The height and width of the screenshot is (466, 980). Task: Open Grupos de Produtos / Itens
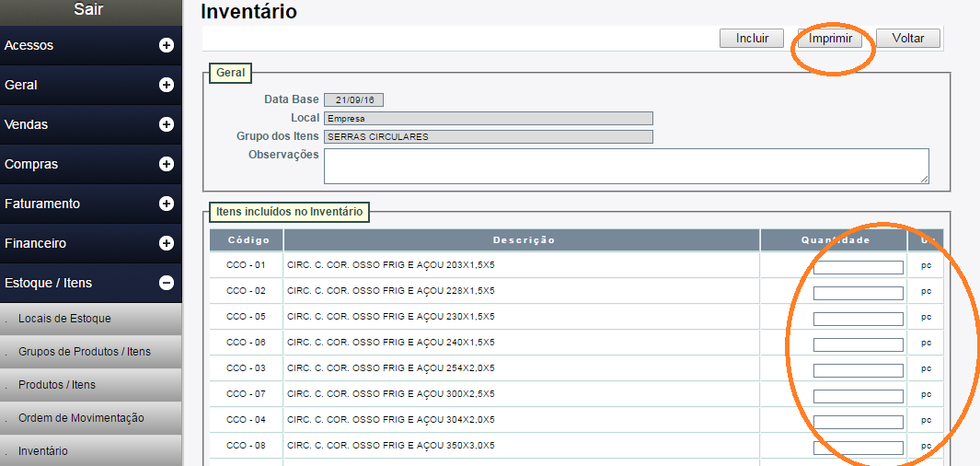pos(85,352)
